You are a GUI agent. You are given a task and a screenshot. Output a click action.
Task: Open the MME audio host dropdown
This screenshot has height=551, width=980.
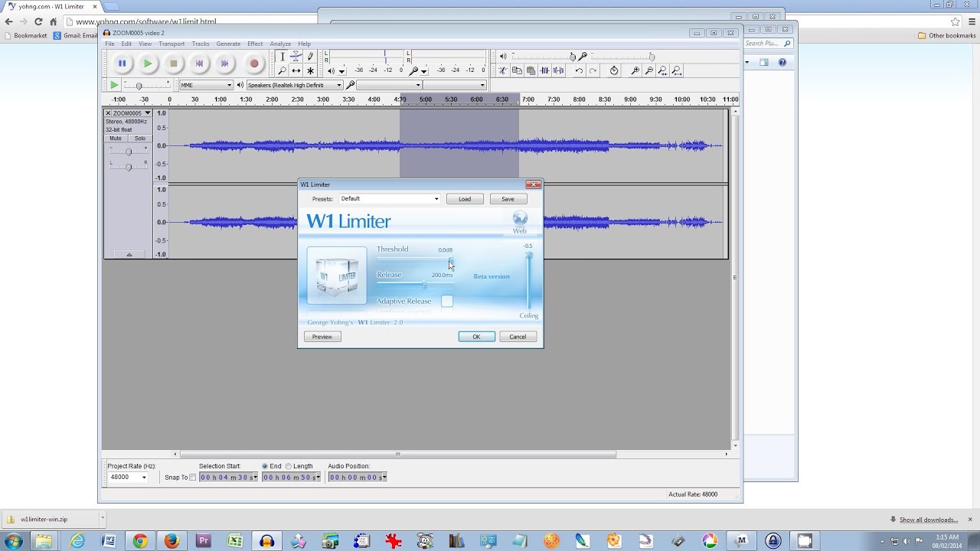(206, 85)
